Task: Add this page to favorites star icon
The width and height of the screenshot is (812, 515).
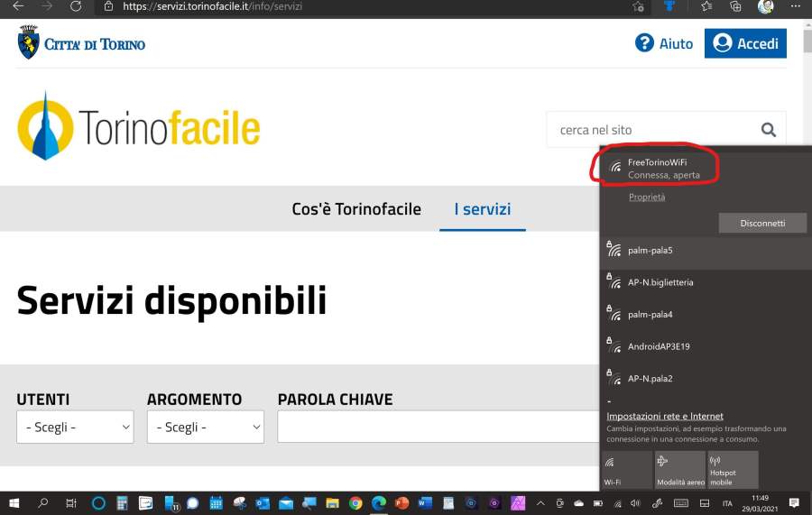Action: pos(638,6)
